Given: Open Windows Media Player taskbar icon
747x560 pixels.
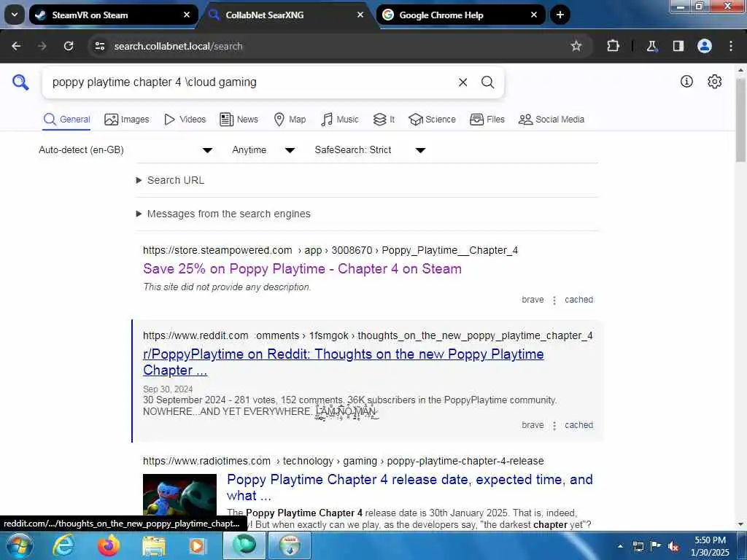Looking at the screenshot, I should pyautogui.click(x=197, y=545).
